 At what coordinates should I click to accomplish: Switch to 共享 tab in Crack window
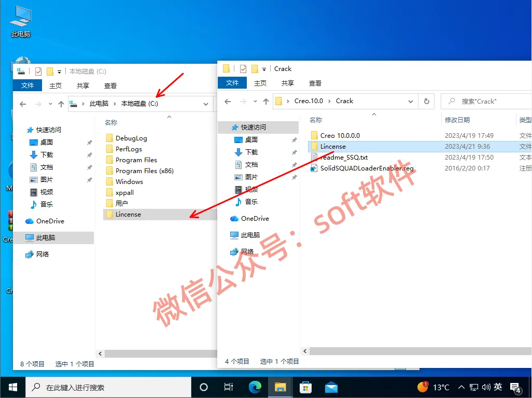pyautogui.click(x=288, y=83)
